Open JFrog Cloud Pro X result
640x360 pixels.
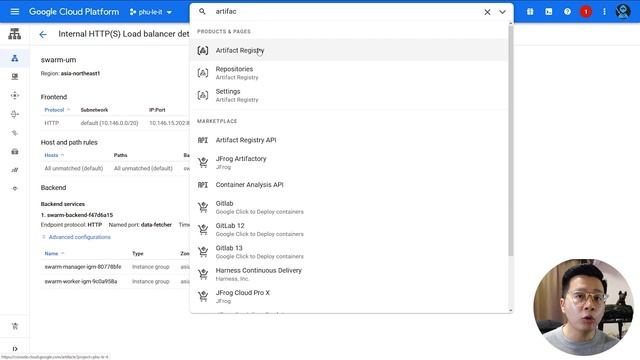pyautogui.click(x=349, y=296)
